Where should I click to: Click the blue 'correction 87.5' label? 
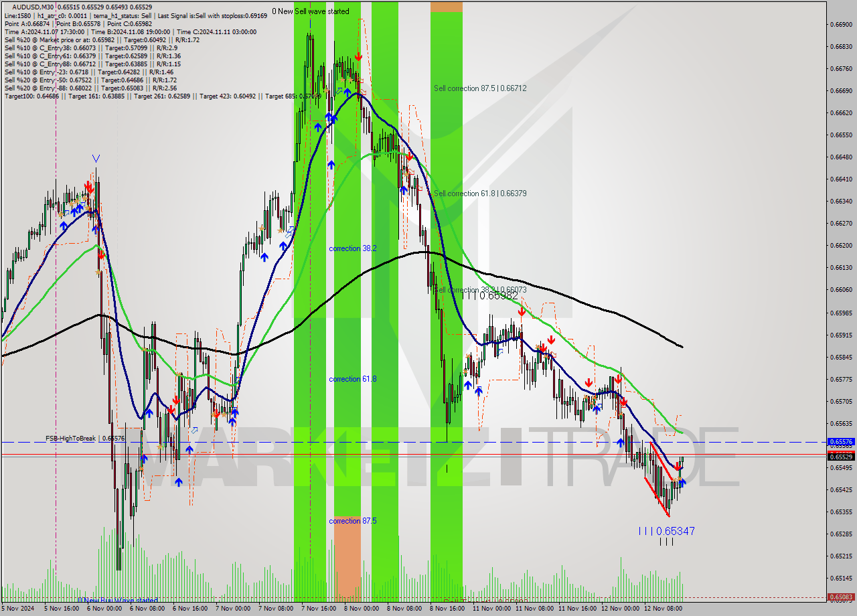pyautogui.click(x=353, y=521)
